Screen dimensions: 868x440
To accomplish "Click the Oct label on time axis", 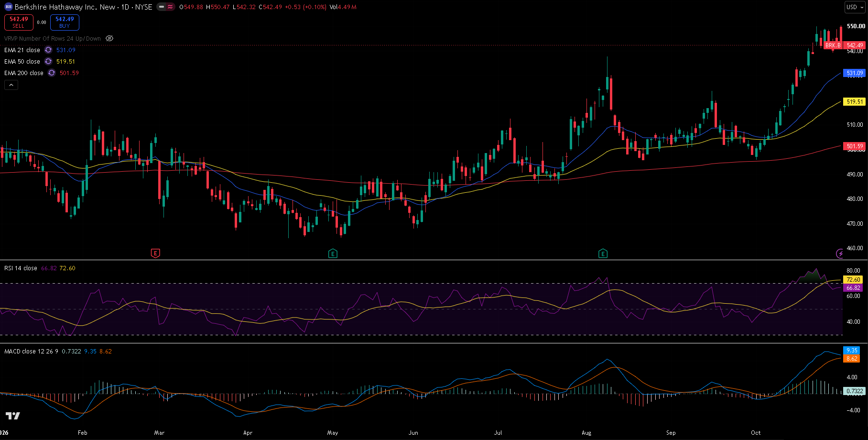I will click(x=756, y=432).
